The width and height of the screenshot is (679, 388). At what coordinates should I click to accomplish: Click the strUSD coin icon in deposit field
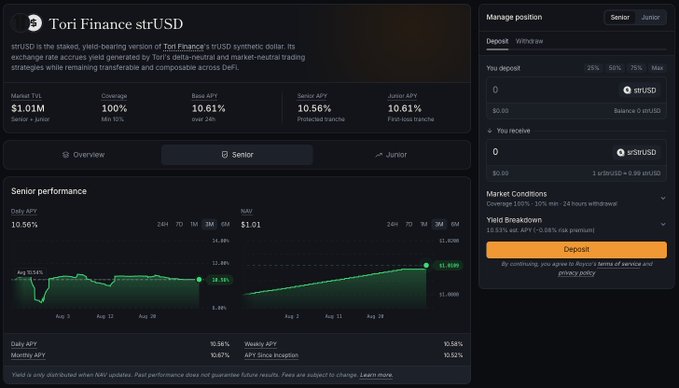627,90
